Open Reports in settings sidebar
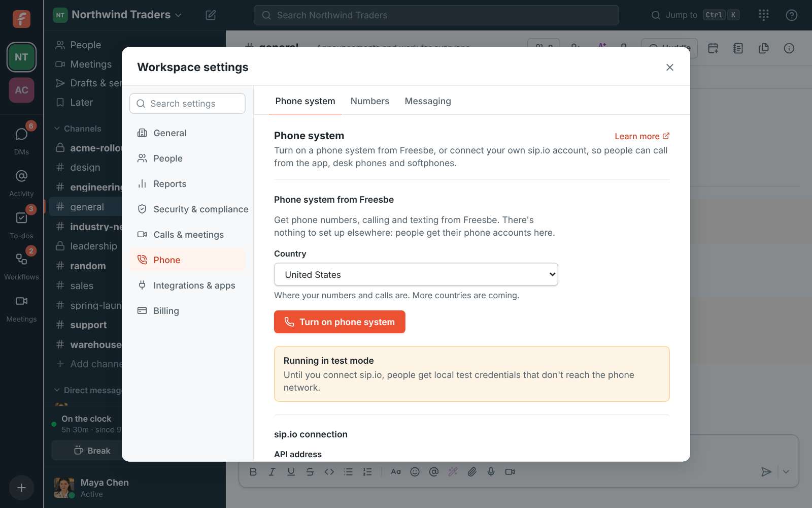Screen dimensions: 812x508 point(187,184)
